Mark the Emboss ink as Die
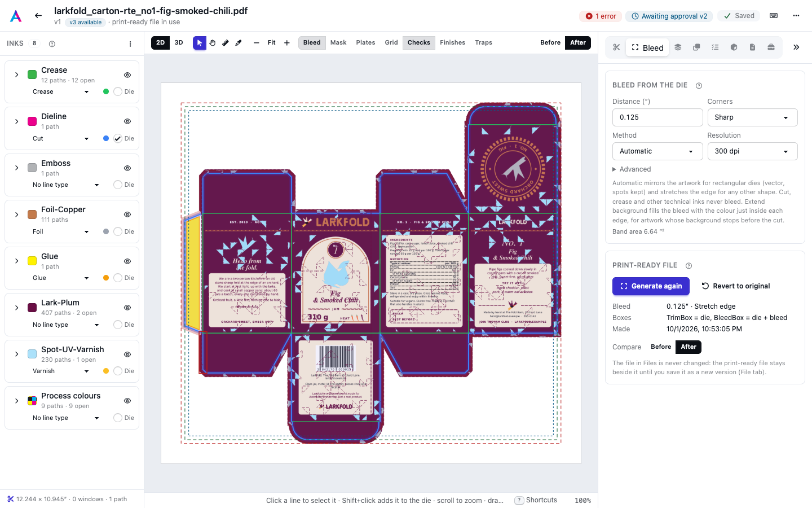812x508 pixels. 118,185
